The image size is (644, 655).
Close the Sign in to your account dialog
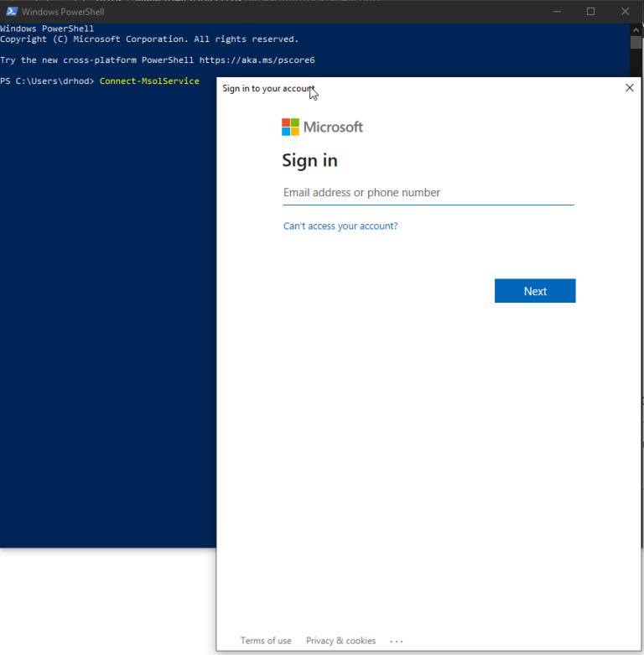tap(630, 88)
